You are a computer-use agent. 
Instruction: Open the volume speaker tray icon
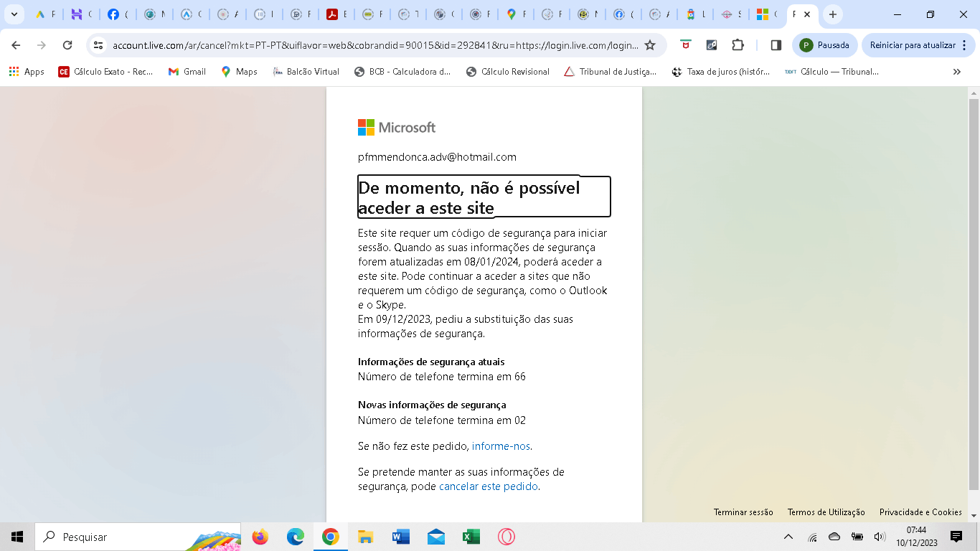pyautogui.click(x=880, y=537)
